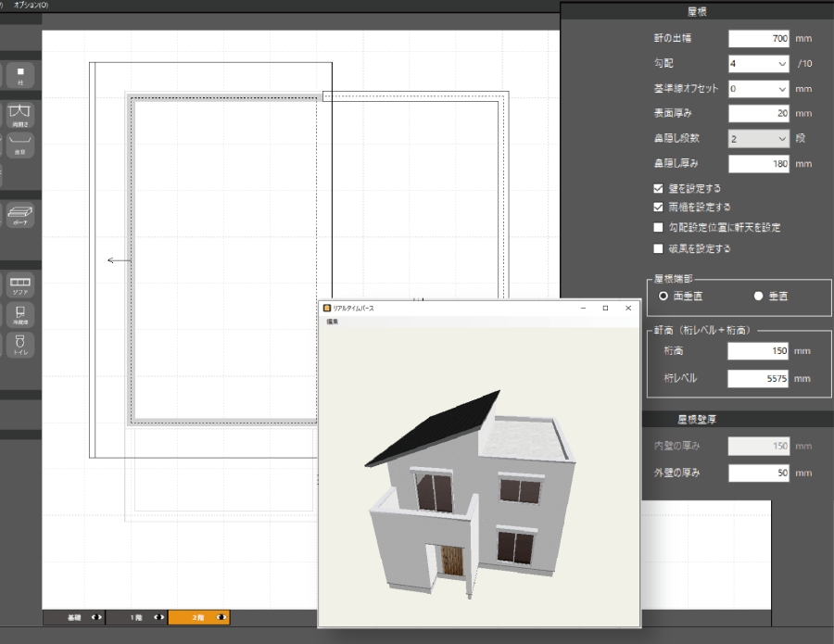Select the 出窓 bay window tool
This screenshot has width=834, height=644.
coord(19,147)
